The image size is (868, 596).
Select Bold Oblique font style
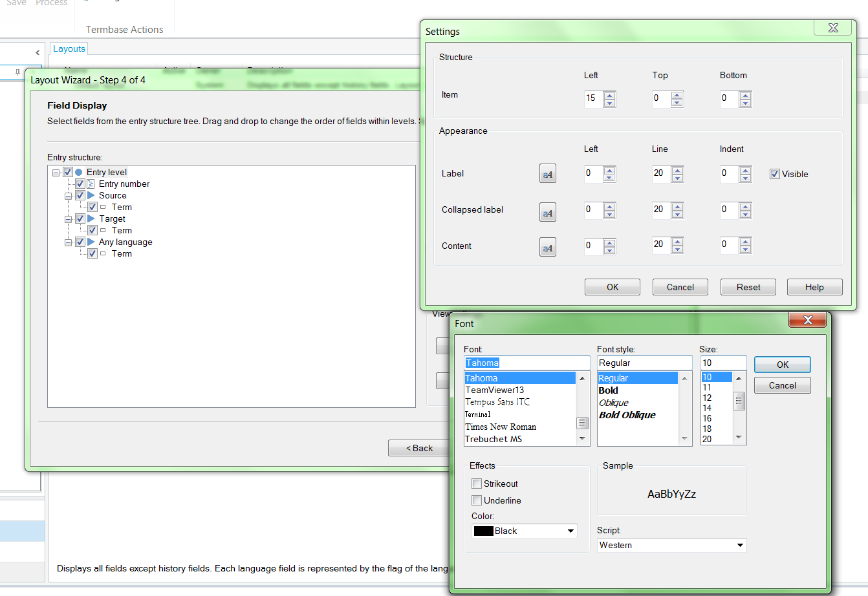pyautogui.click(x=627, y=415)
